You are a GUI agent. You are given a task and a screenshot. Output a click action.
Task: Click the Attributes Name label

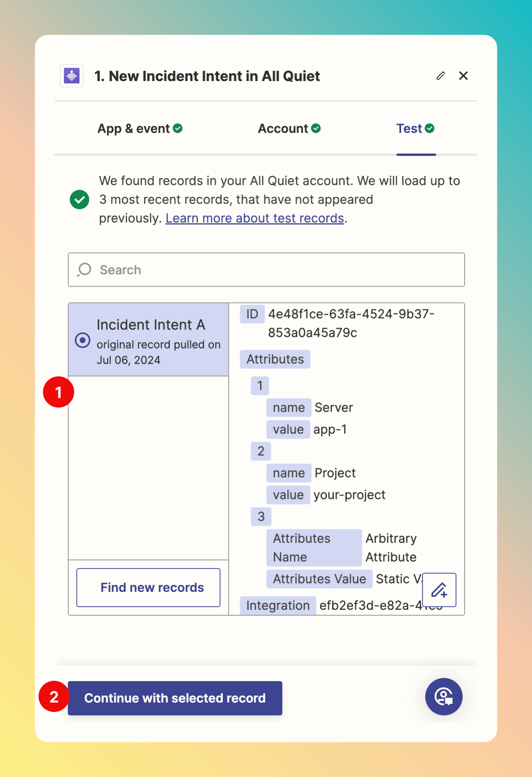(x=314, y=548)
